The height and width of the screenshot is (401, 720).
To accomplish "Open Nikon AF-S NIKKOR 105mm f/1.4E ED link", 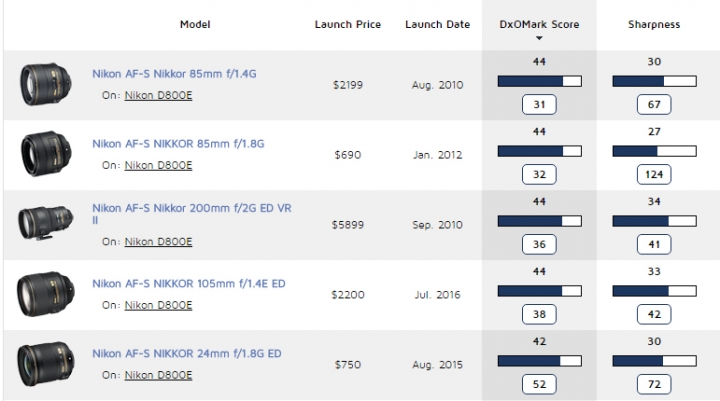I will (188, 284).
